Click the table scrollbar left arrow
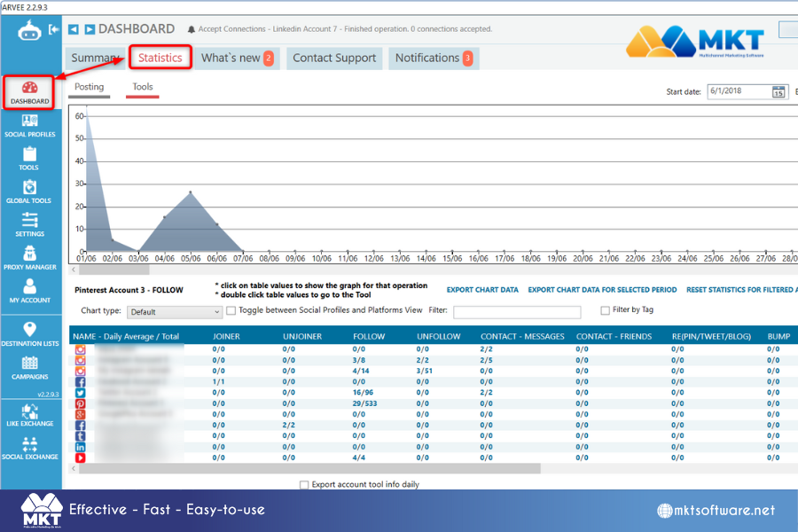Screen dimensions: 798x532 coord(74,468)
